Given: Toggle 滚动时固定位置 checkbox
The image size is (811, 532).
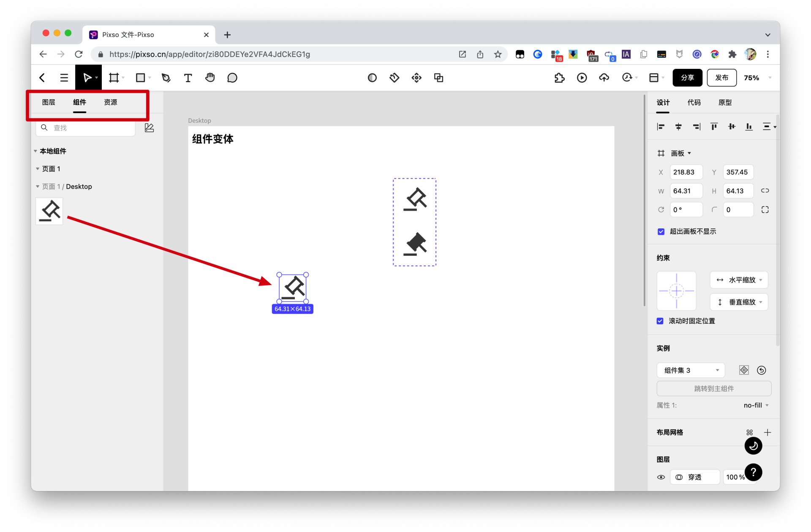Looking at the screenshot, I should 660,321.
